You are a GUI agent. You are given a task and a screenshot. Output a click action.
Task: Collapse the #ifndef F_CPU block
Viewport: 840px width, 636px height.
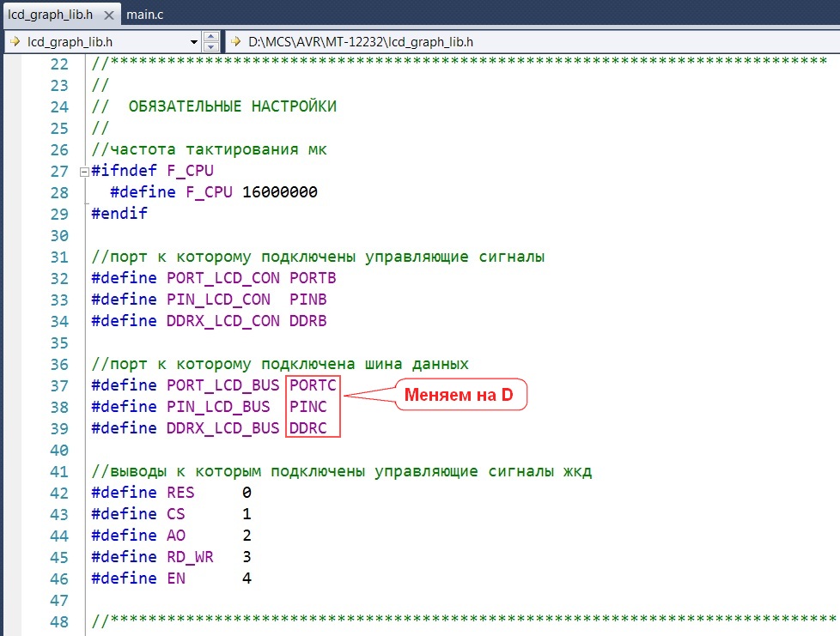point(83,172)
